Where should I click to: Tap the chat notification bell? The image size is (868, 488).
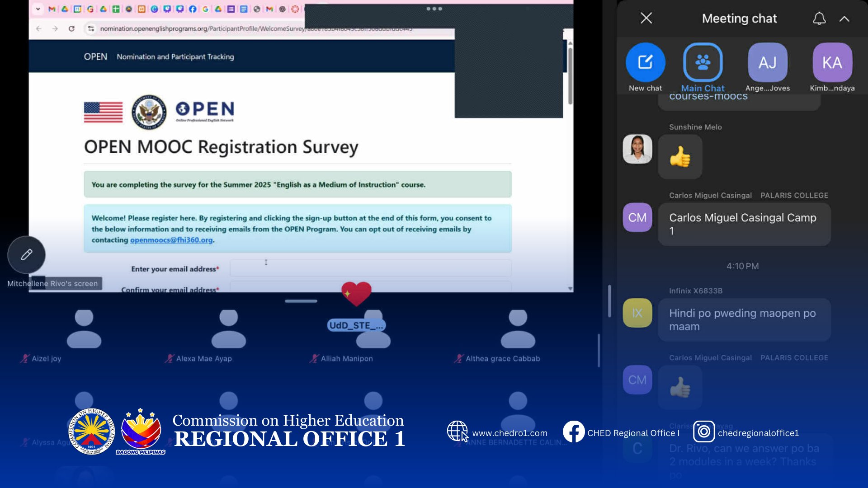[819, 19]
